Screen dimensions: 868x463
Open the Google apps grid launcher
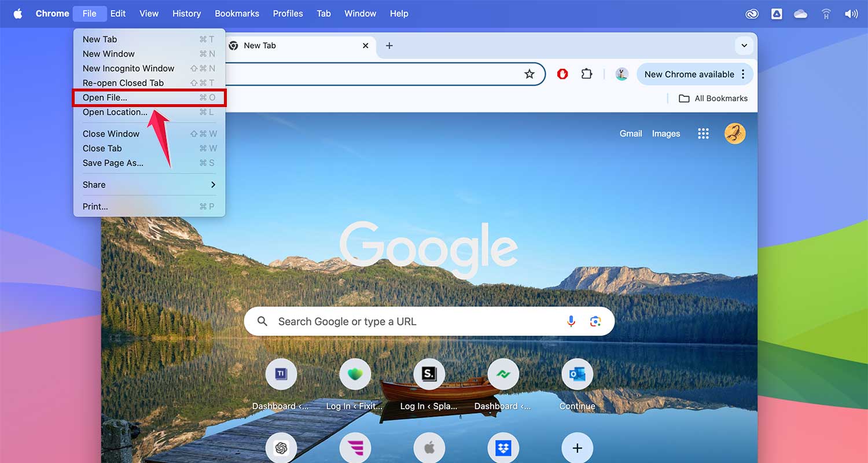tap(703, 133)
